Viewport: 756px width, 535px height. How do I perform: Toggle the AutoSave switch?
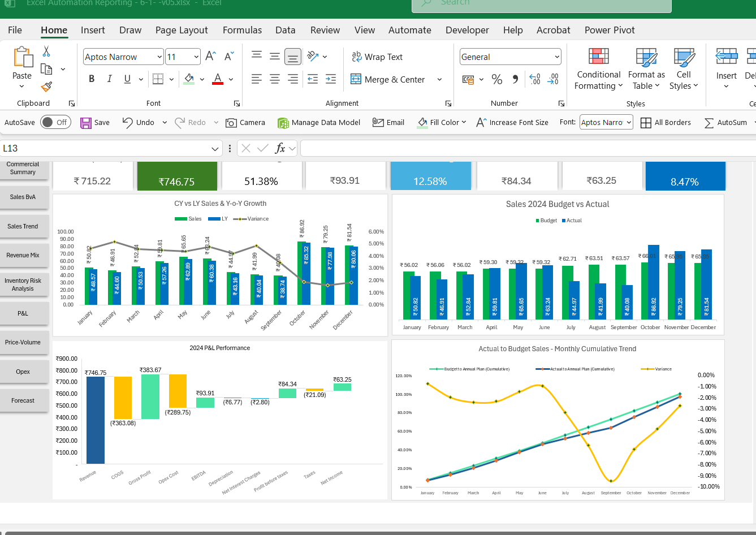tap(55, 122)
